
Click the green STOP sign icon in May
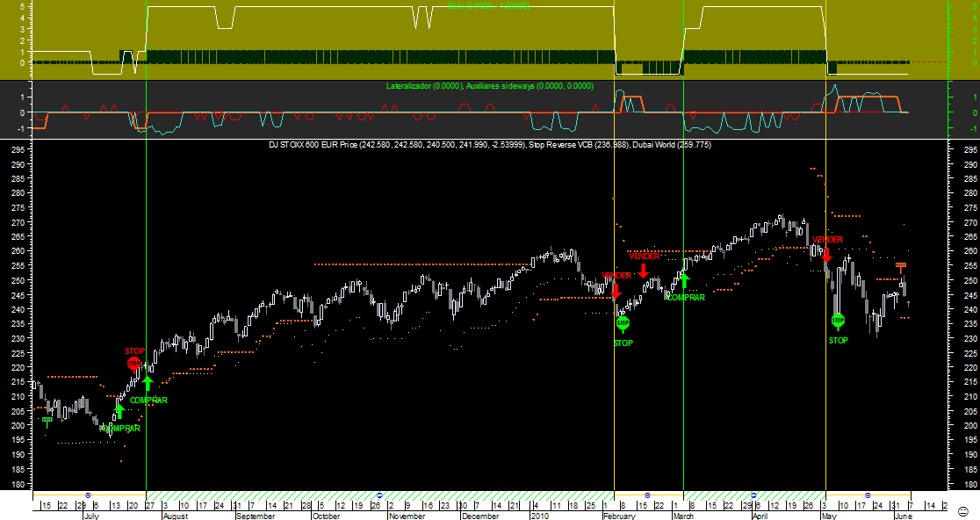(838, 321)
